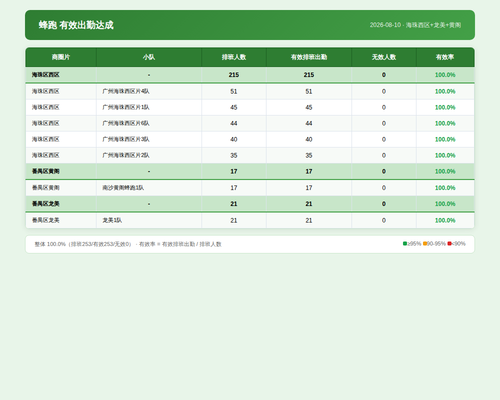Click the 商圈片 column header
The width and height of the screenshot is (500, 400).
61,57
